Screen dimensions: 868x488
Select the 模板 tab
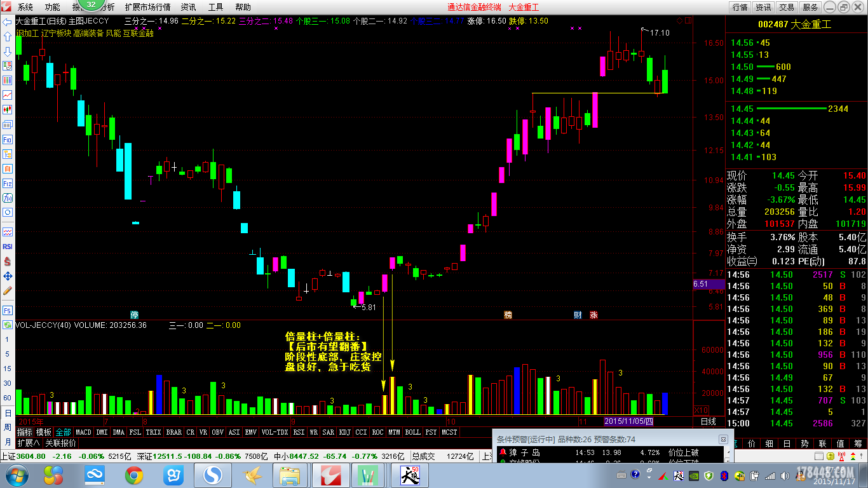point(44,432)
